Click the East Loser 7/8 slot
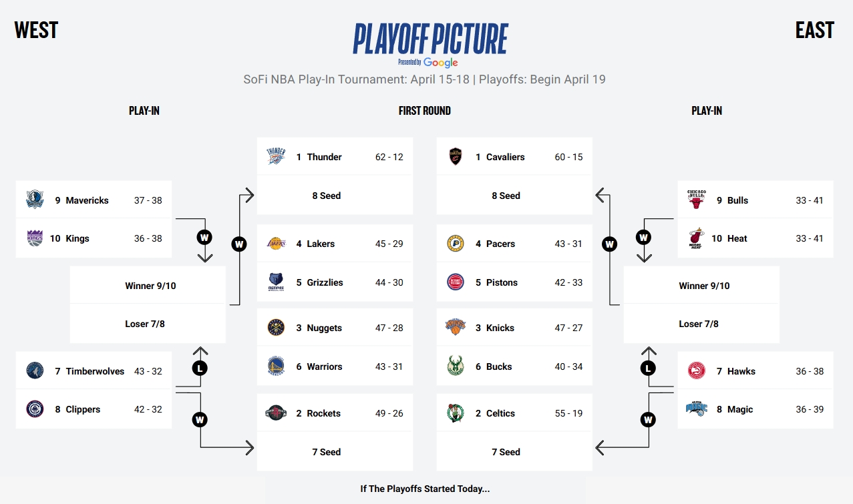 pos(701,324)
